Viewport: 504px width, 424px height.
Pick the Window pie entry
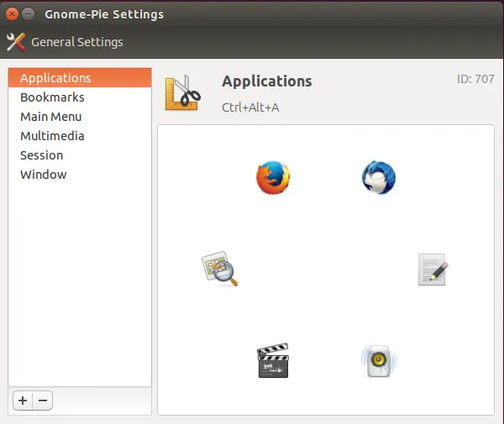click(44, 175)
